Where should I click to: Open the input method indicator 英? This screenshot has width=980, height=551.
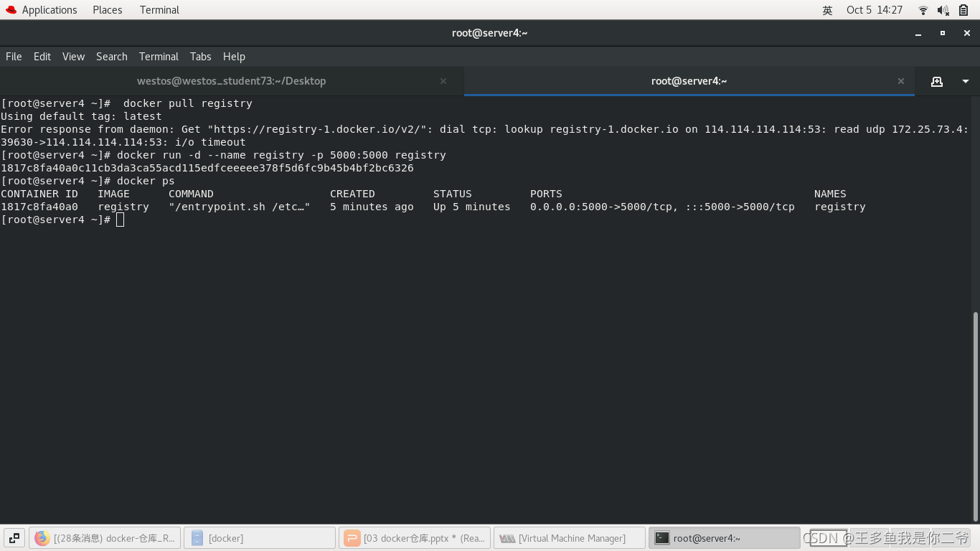(827, 10)
